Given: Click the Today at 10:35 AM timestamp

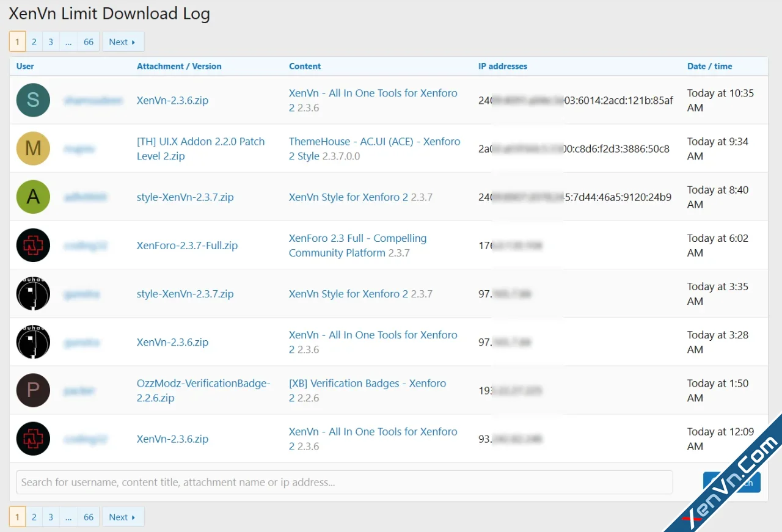Looking at the screenshot, I should point(720,100).
